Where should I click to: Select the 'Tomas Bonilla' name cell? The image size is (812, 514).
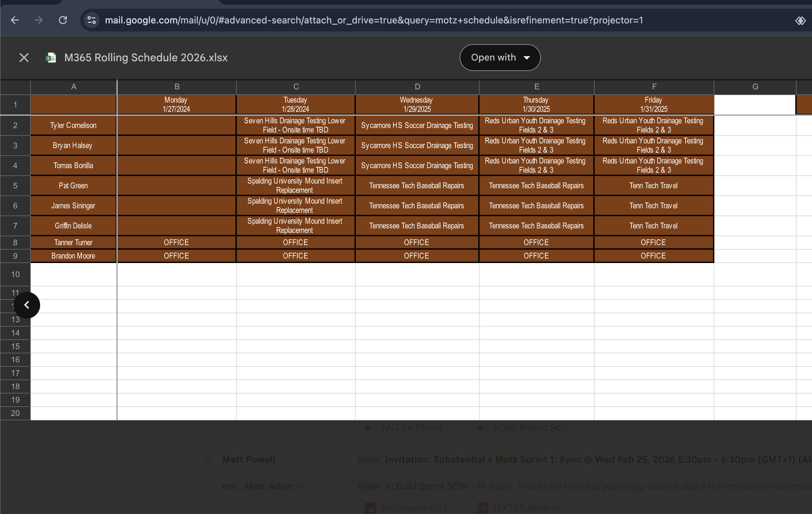pos(74,166)
